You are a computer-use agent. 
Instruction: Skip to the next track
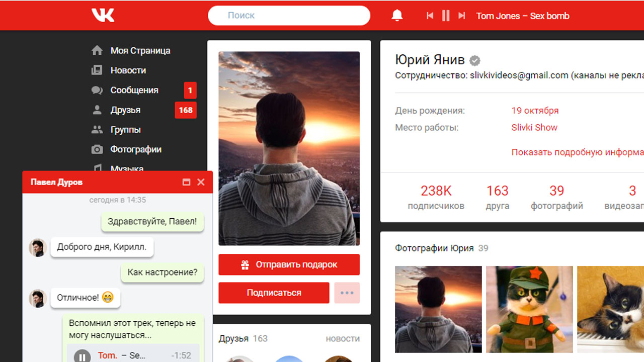coord(461,16)
